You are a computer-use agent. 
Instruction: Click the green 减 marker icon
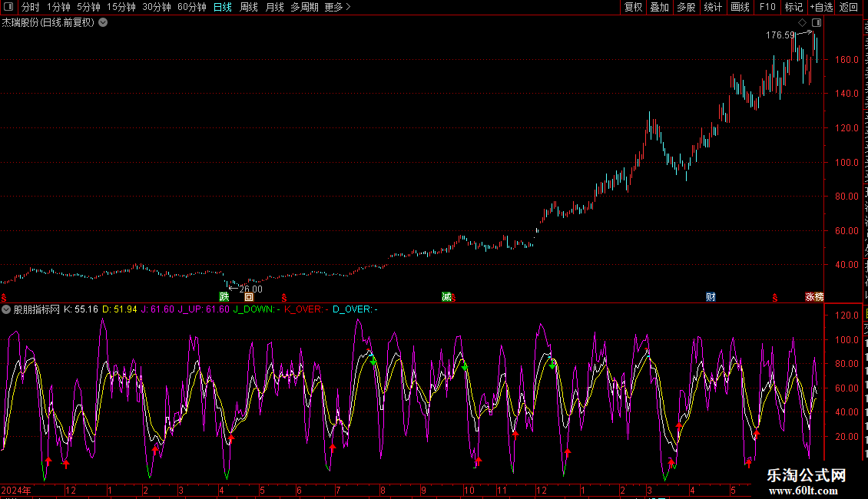446,297
